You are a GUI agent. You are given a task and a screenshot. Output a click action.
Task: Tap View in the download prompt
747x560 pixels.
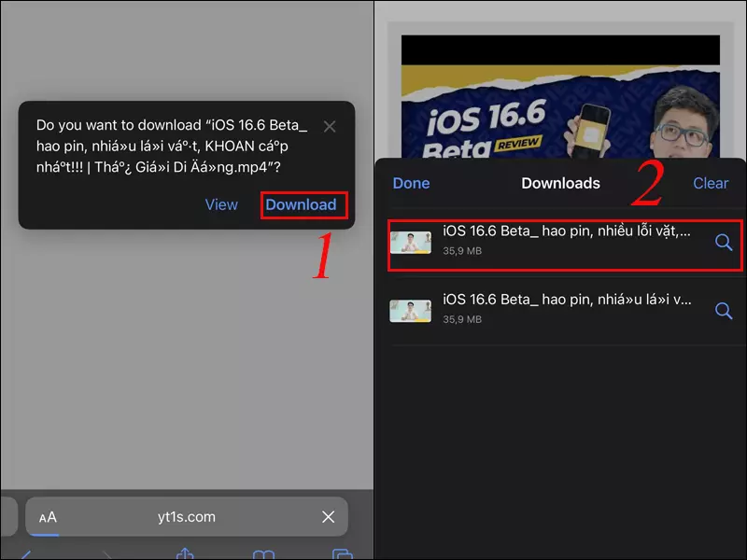tap(221, 204)
